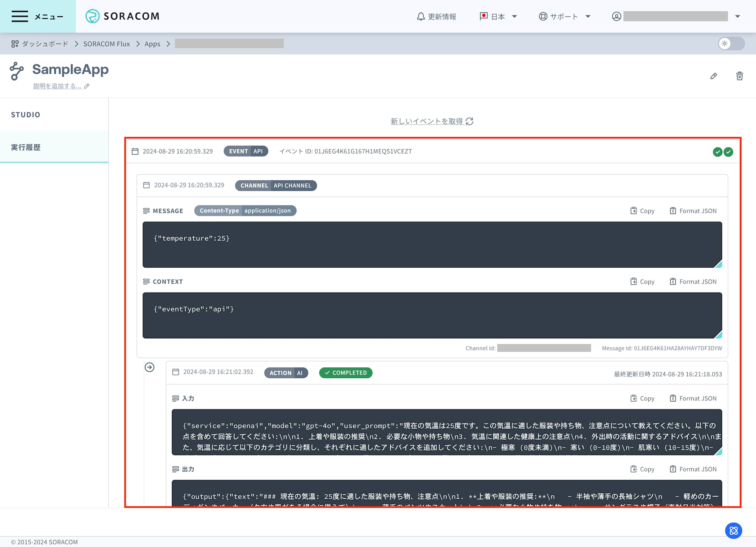Delete the app with the trash icon
Screen dimensions: 756x547
[x=740, y=76]
